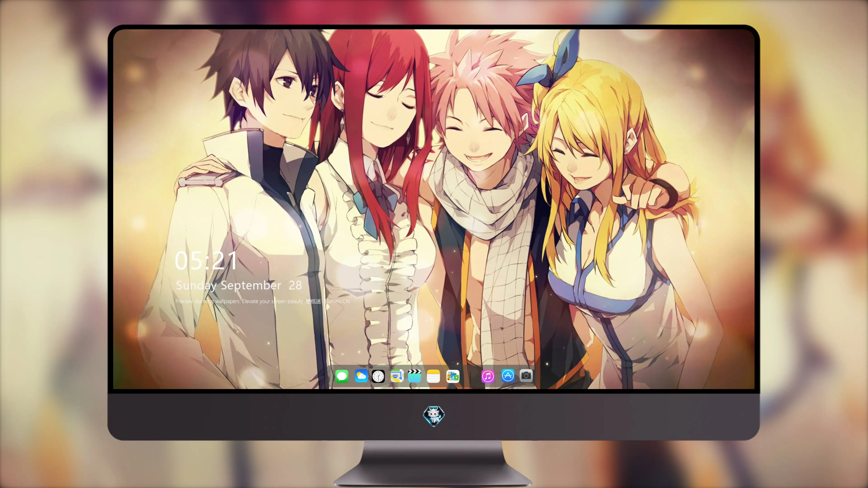This screenshot has height=488, width=868.
Task: Open the Camera app in the dock
Action: (526, 375)
